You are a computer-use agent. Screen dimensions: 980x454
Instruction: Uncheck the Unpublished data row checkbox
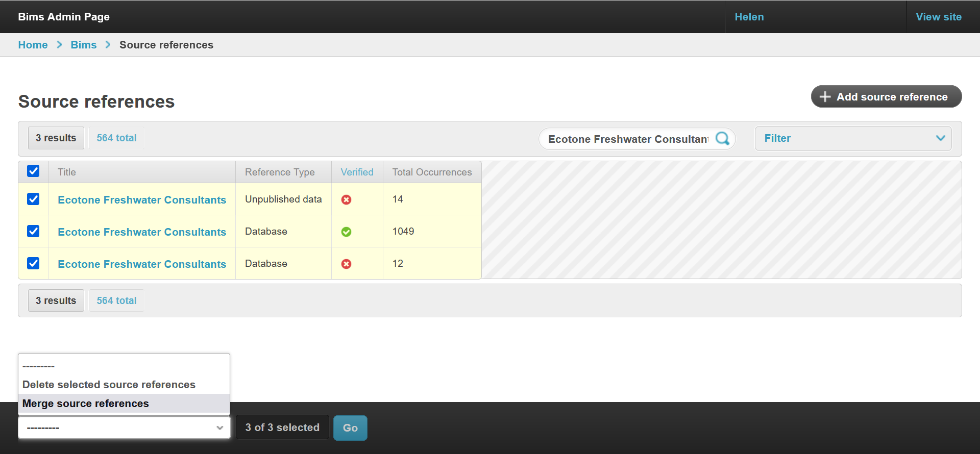point(33,199)
